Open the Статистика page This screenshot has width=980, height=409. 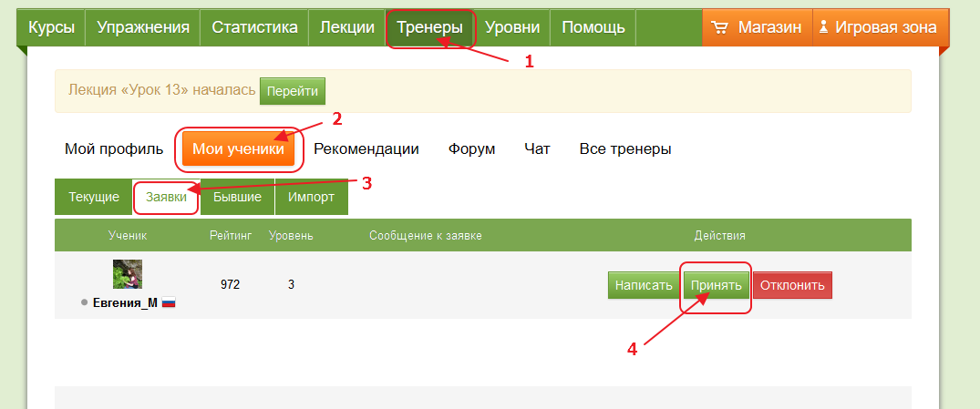[254, 27]
